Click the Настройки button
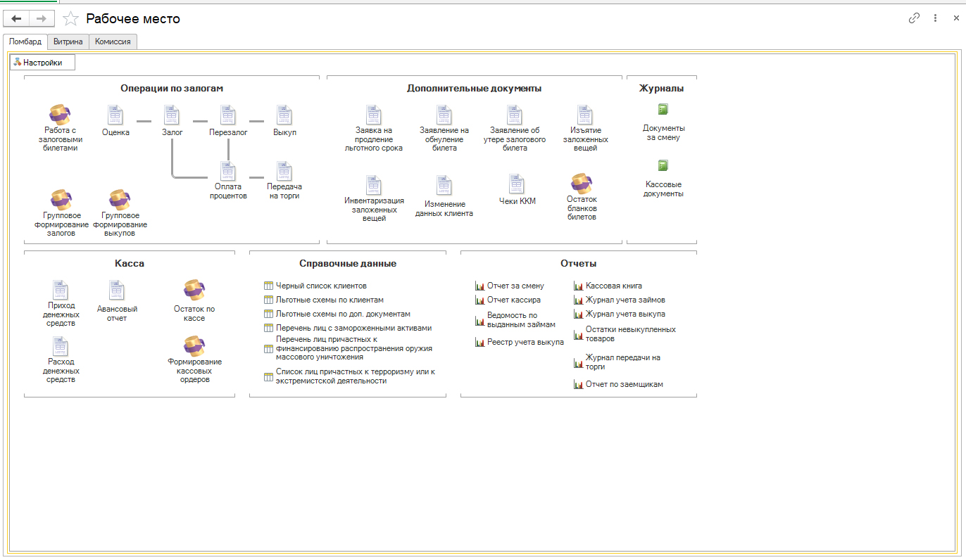966x560 pixels. [x=42, y=63]
